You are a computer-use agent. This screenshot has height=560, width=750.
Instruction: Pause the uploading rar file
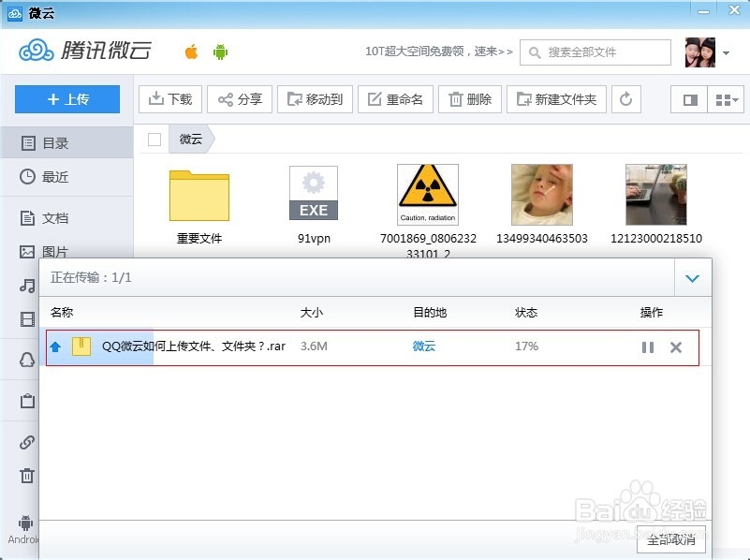coord(648,347)
